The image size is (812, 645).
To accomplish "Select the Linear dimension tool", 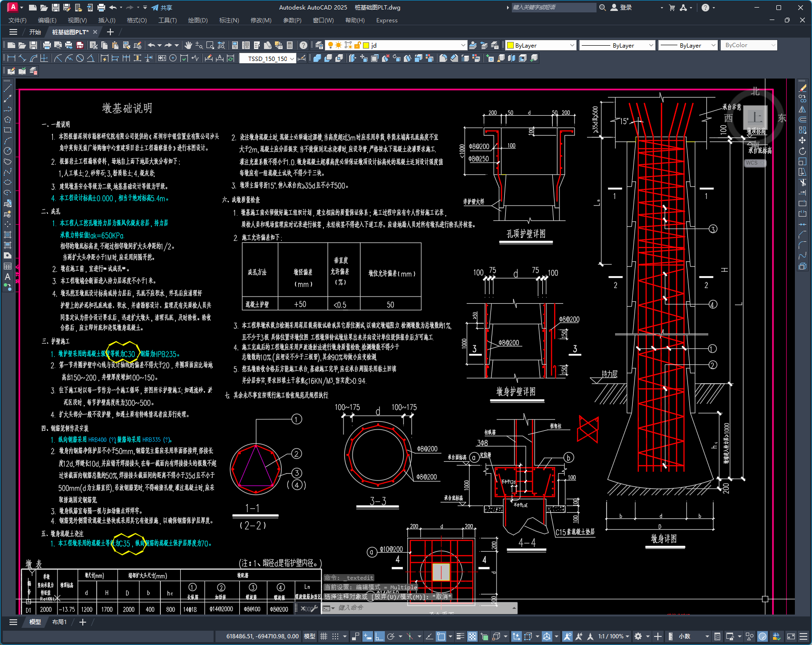I will click(x=11, y=58).
